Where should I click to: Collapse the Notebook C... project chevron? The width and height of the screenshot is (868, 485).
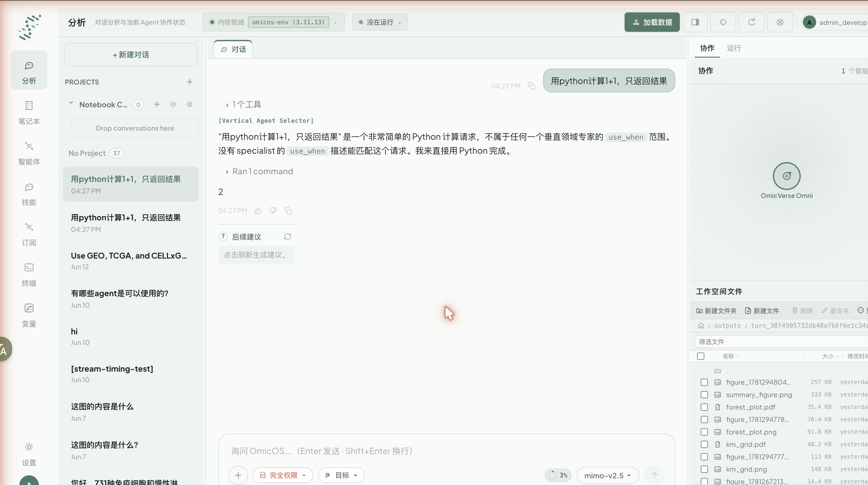pyautogui.click(x=71, y=103)
